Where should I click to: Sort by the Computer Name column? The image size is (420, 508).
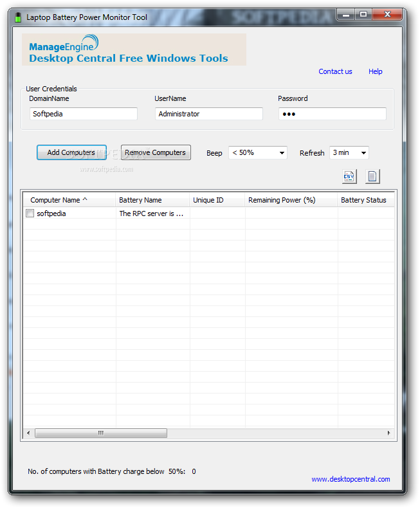tap(69, 200)
